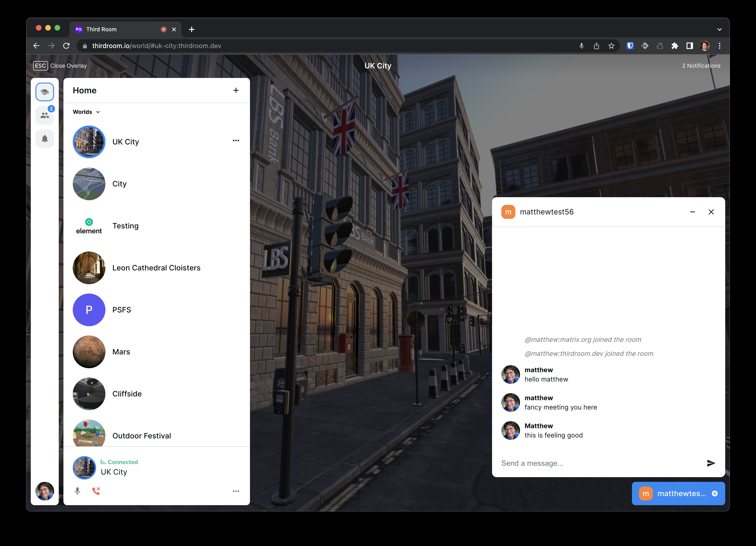The width and height of the screenshot is (756, 546).
Task: Click the plus icon beside Home
Action: (x=236, y=90)
